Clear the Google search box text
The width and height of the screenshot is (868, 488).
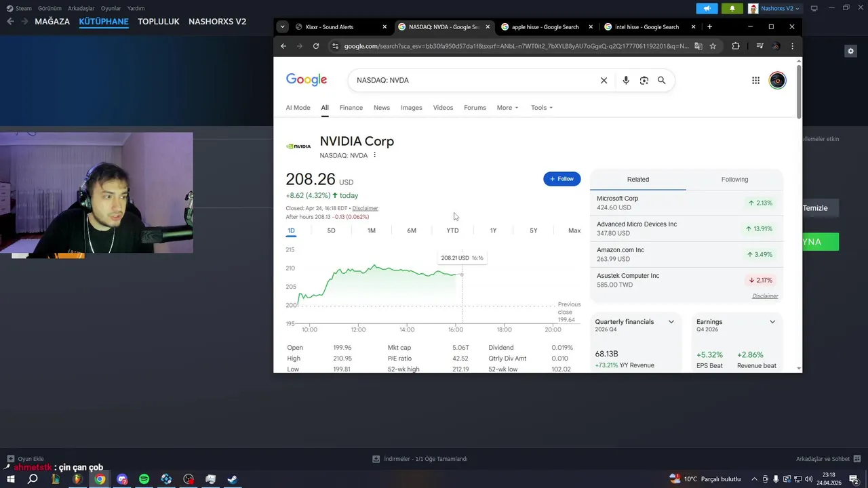coord(604,80)
